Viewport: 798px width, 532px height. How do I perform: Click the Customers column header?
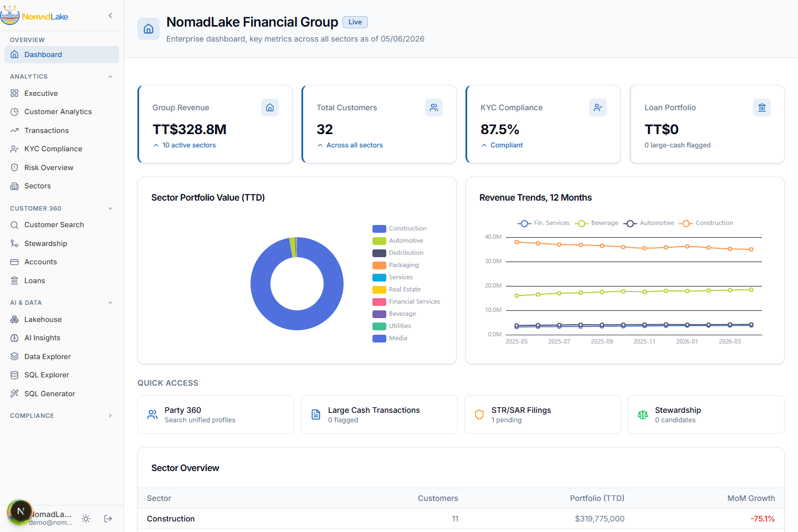[438, 498]
